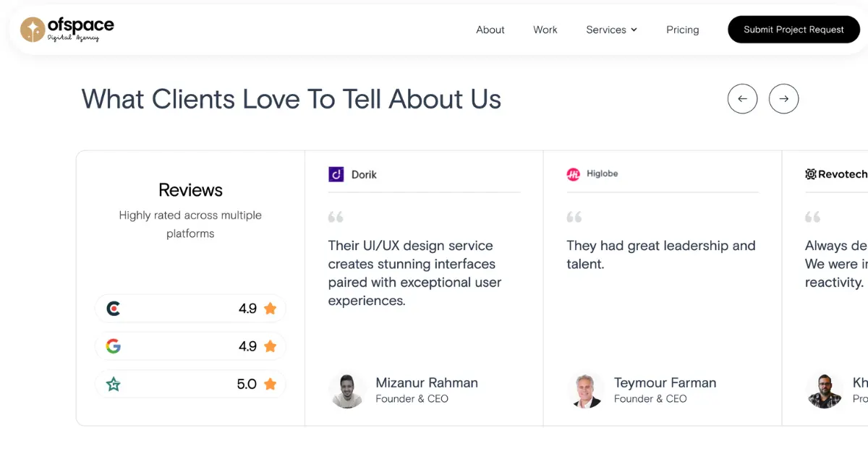This screenshot has width=868, height=454.
Task: Click the Higlobe company logo icon
Action: 574,174
